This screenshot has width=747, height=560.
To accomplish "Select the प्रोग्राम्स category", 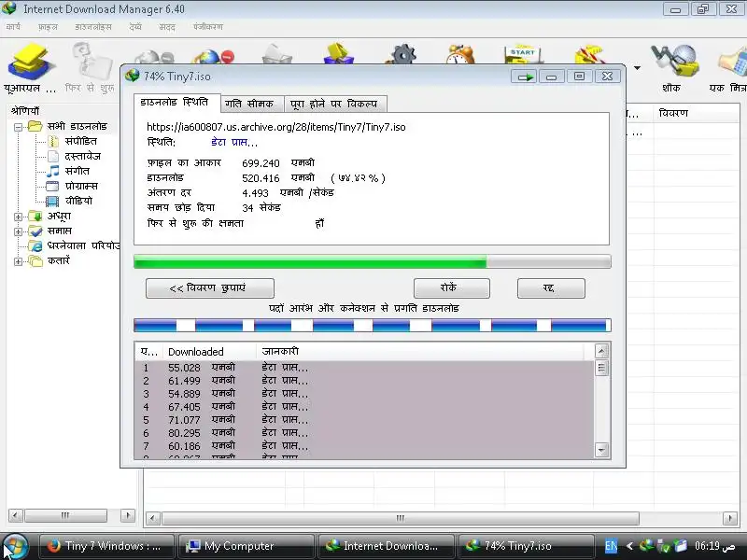I will click(x=81, y=186).
